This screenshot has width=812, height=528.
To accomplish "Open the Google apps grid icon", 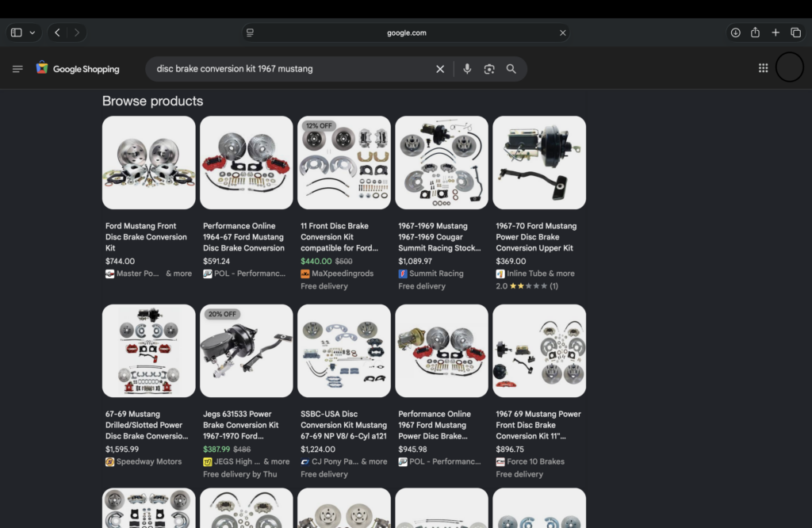I will click(764, 68).
